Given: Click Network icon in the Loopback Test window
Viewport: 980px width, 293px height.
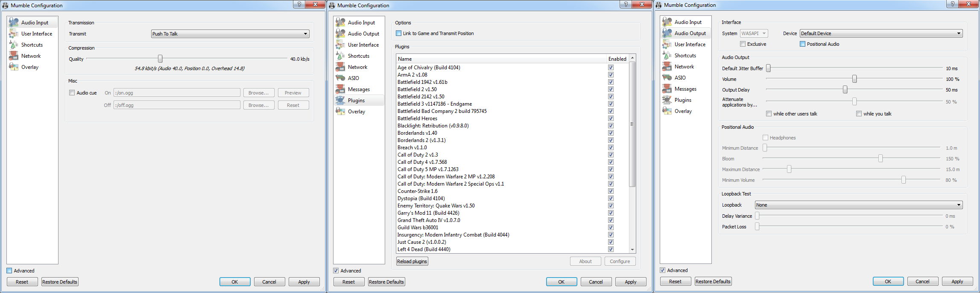Looking at the screenshot, I should tap(667, 67).
